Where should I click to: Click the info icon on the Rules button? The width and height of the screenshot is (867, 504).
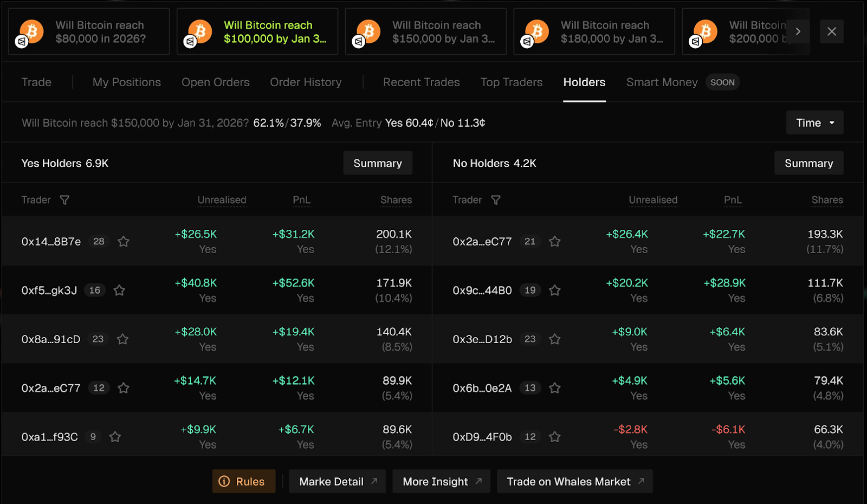point(224,481)
